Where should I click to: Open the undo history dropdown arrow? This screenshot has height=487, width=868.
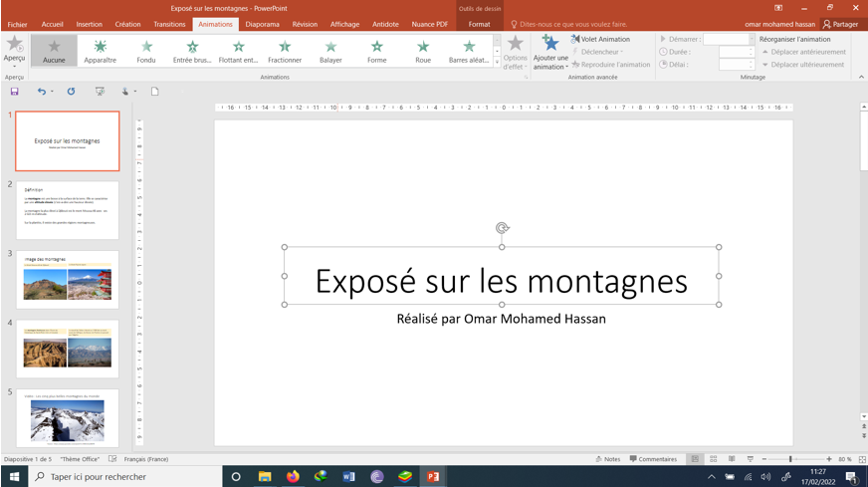[x=52, y=92]
